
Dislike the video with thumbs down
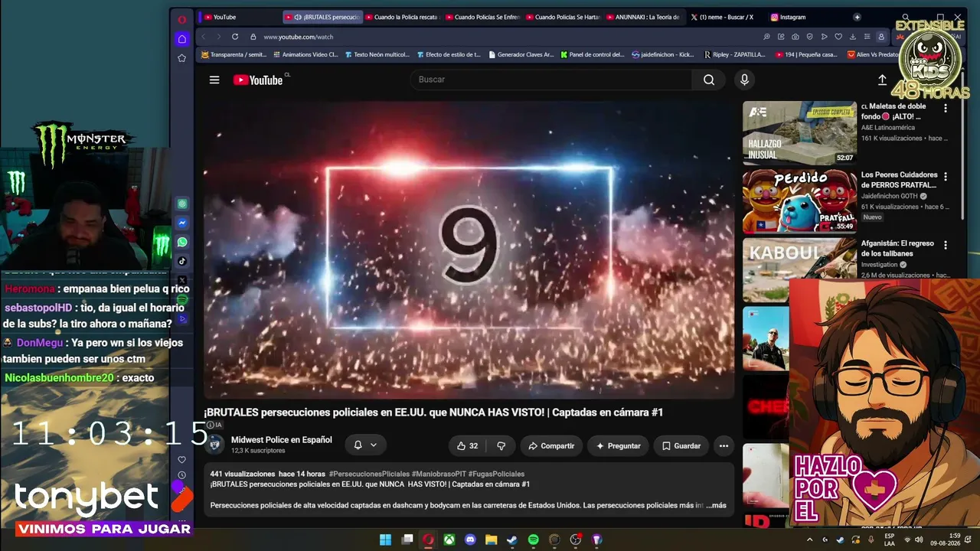click(x=501, y=445)
